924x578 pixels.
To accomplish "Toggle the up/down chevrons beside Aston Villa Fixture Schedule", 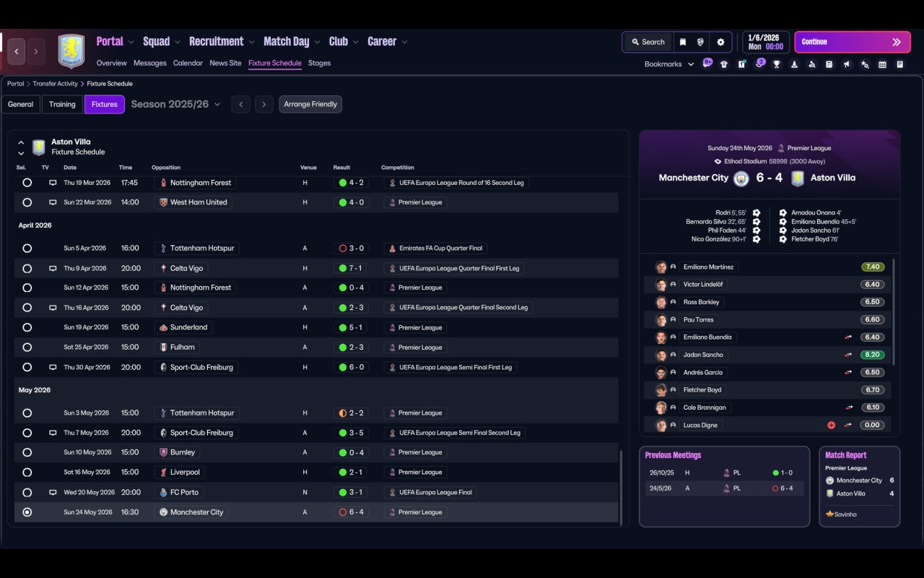I will click(x=21, y=147).
